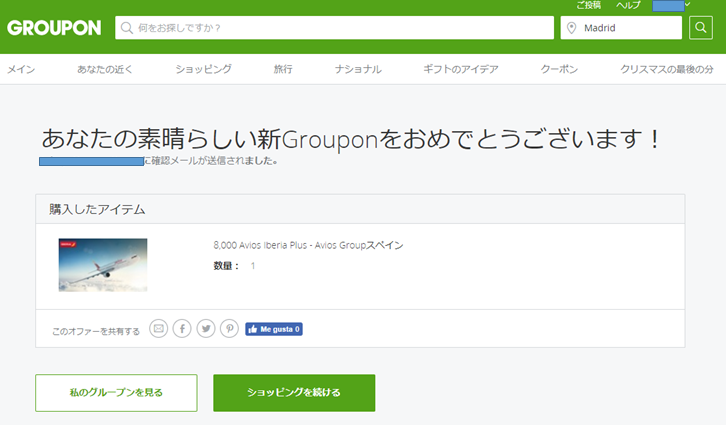Click the Me gusta like button
This screenshot has width=726, height=425.
(x=274, y=329)
